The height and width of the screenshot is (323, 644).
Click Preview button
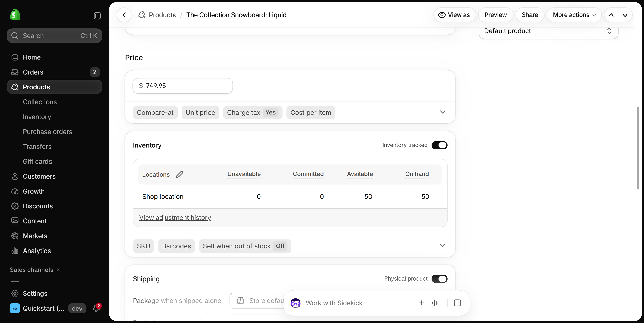(x=495, y=15)
